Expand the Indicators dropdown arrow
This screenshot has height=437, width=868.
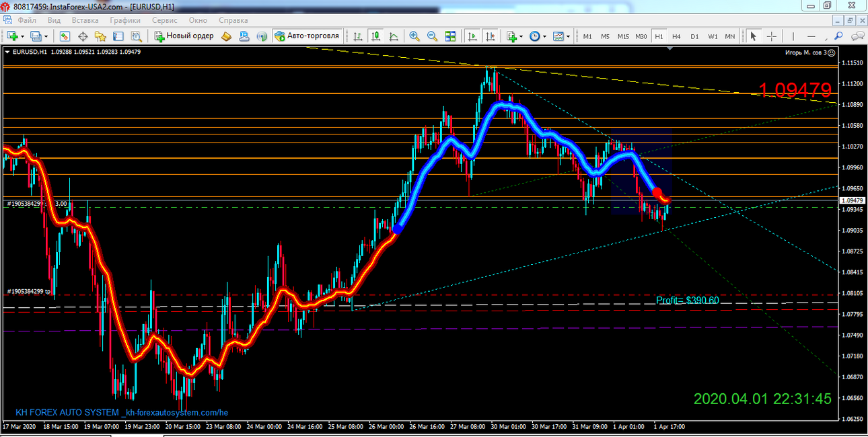(521, 36)
